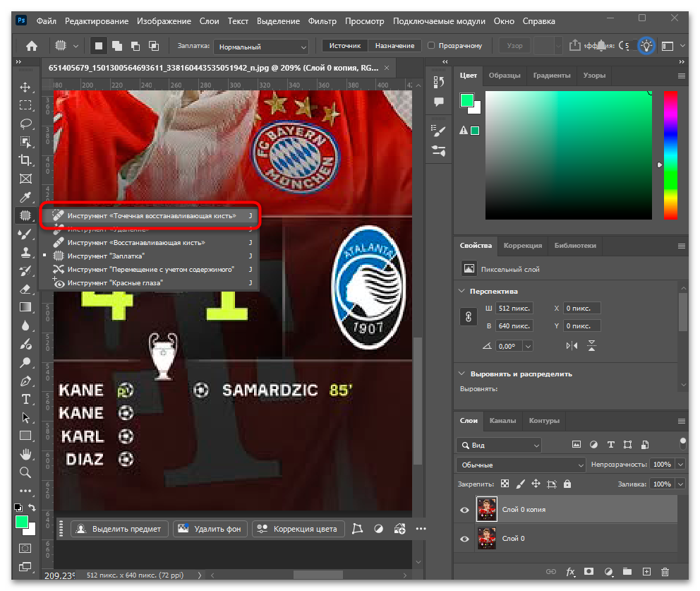Screen dimensions: 700x591
Task: Select the Crop tool
Action: (x=25, y=160)
